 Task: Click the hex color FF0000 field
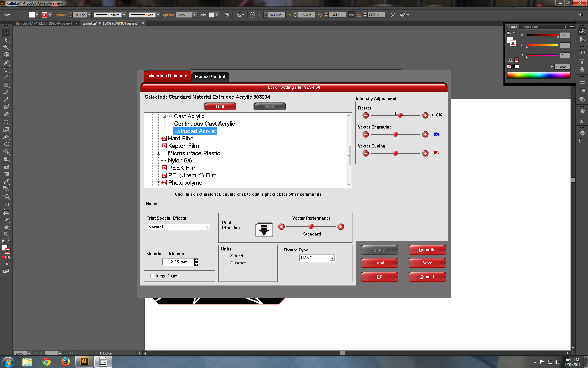(x=562, y=67)
